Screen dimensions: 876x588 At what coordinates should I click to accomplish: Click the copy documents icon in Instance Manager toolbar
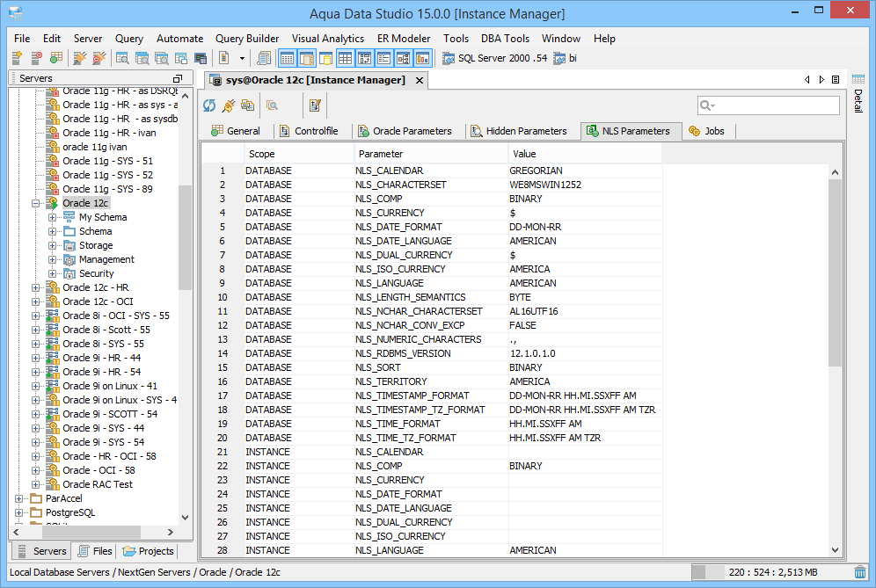[247, 105]
